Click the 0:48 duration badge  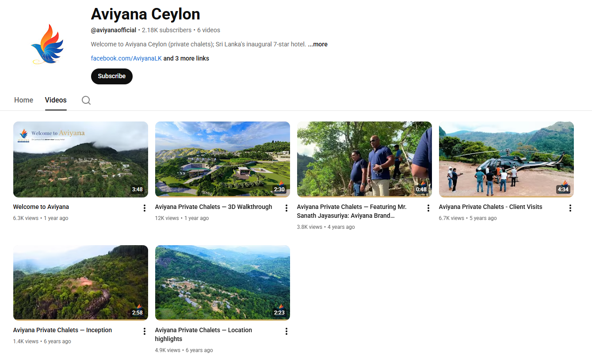[421, 190]
